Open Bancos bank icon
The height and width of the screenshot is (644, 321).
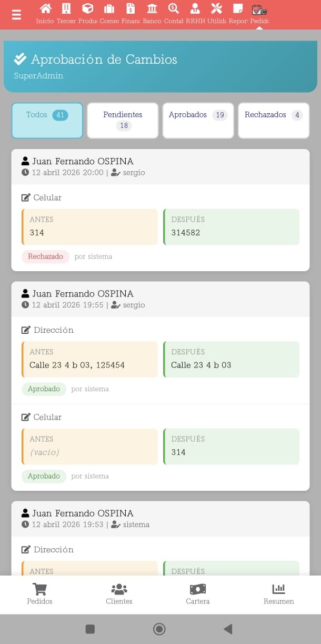tap(152, 9)
